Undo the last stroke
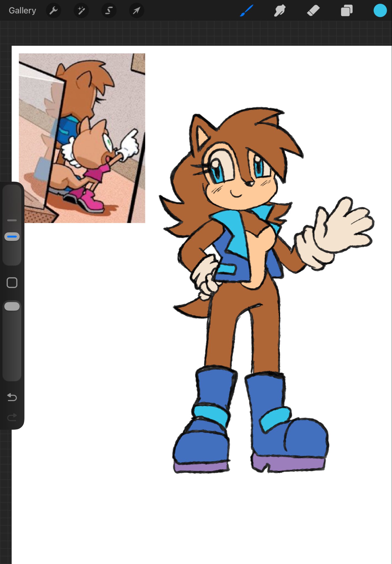The width and height of the screenshot is (392, 564). pyautogui.click(x=12, y=397)
